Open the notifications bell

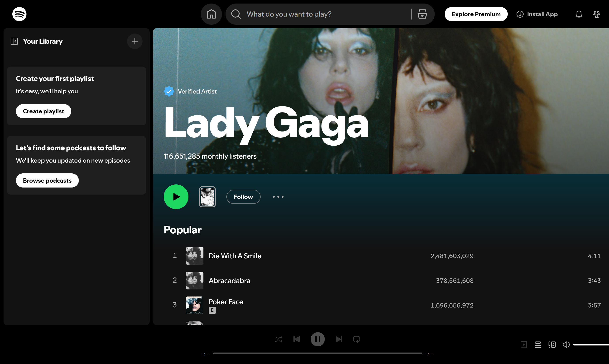click(579, 14)
